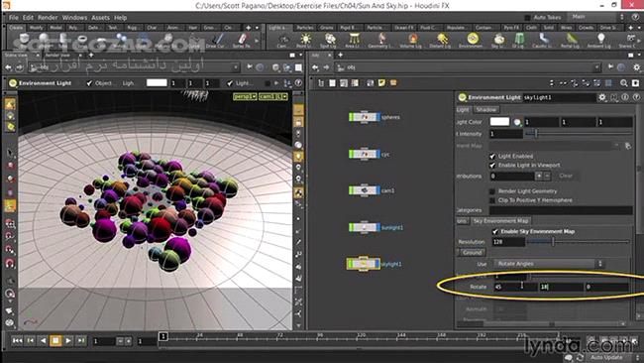Click the skylight1 node name field
Image resolution: width=644 pixels, height=363 pixels.
point(559,97)
